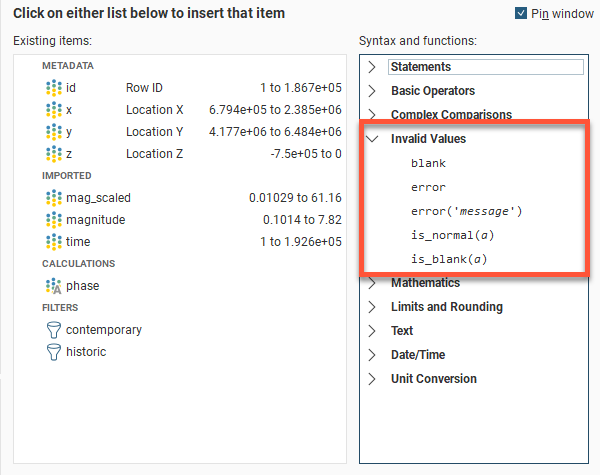The width and height of the screenshot is (600, 475).
Task: Click the historic filter funnel icon
Action: tap(54, 352)
